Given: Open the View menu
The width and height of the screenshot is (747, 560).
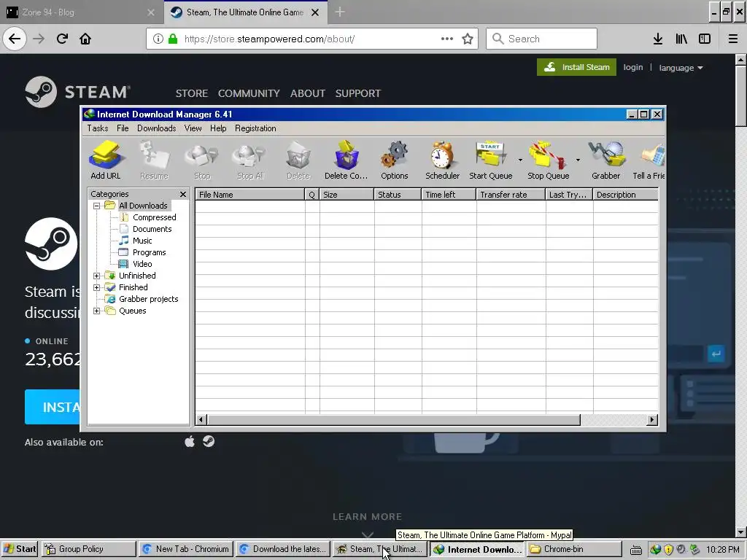Looking at the screenshot, I should pos(193,128).
